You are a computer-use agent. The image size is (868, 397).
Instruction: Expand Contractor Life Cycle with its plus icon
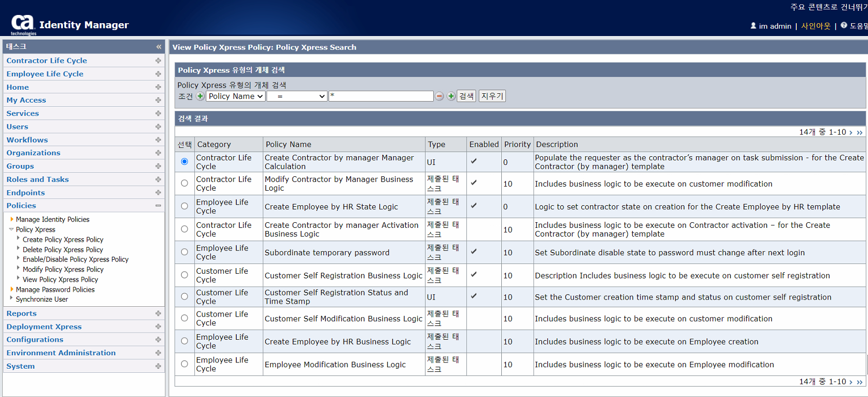point(158,61)
